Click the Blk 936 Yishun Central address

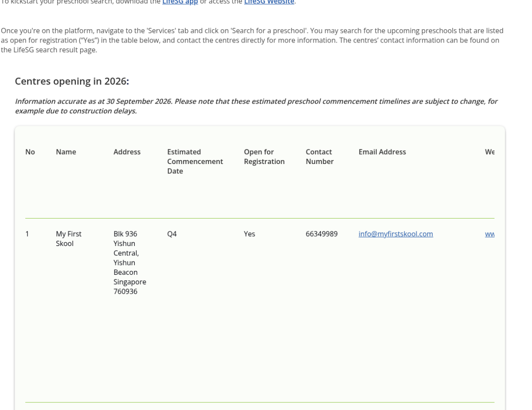130,262
